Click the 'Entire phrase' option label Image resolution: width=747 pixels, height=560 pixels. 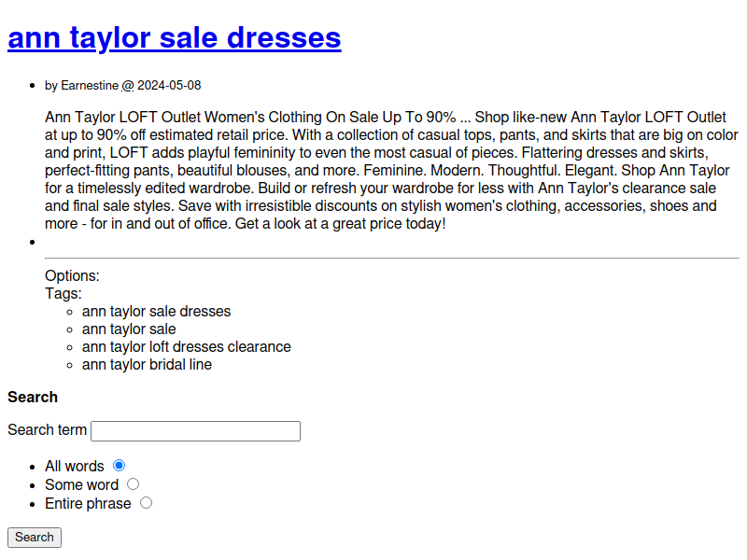click(88, 503)
